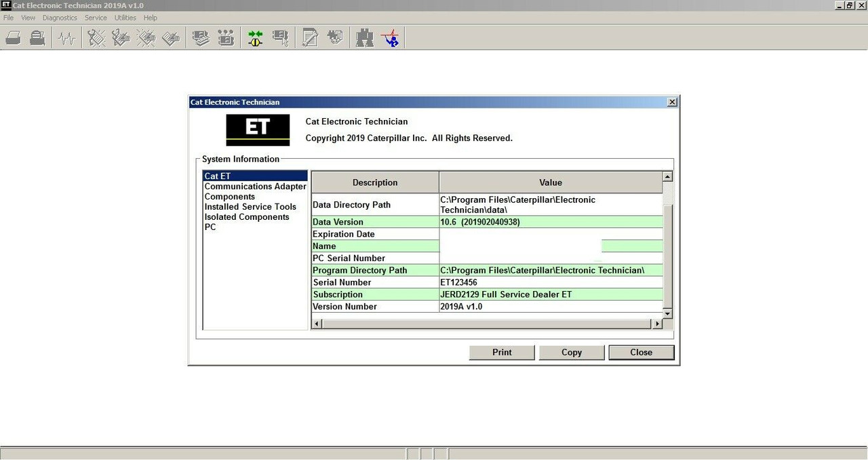Click the binoculars toolbar icon

[365, 38]
